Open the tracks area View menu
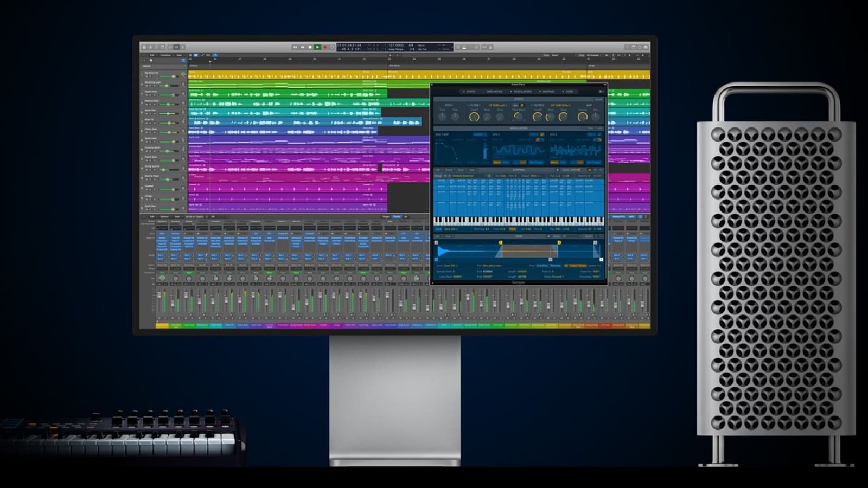 (179, 55)
